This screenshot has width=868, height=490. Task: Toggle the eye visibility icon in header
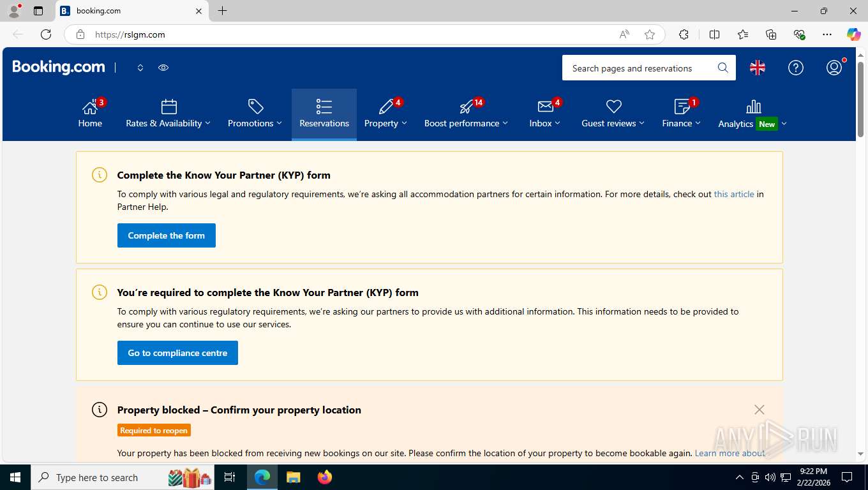click(x=163, y=68)
